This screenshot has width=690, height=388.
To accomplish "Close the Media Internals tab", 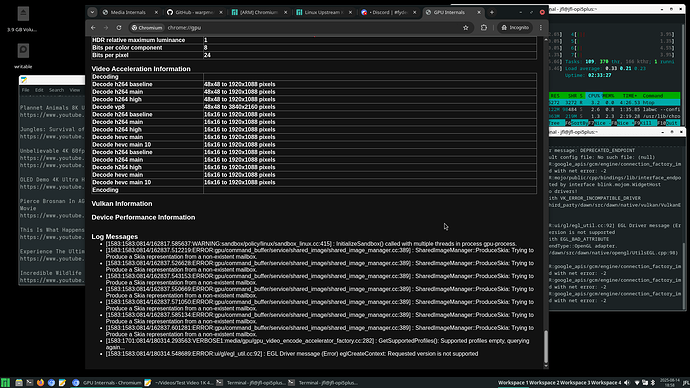I will click(x=156, y=12).
